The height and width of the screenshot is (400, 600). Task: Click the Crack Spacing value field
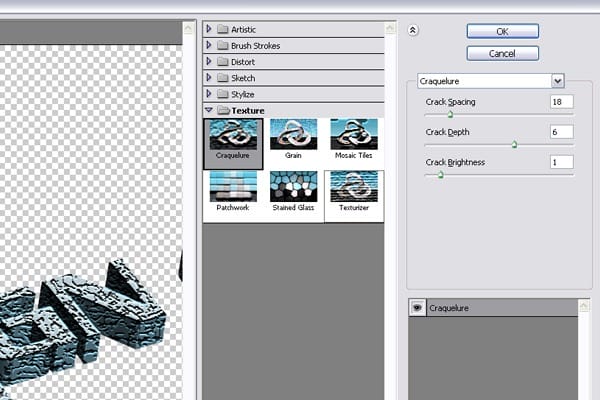(561, 102)
